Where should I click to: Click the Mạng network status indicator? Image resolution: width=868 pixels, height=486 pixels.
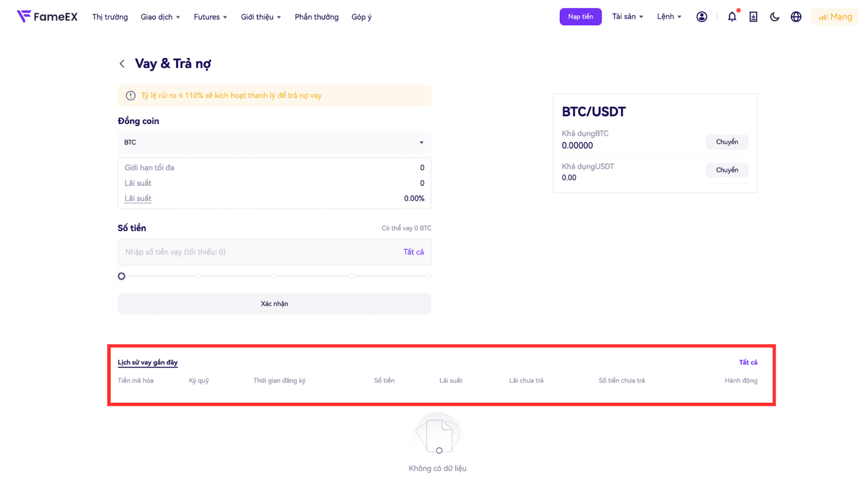pos(835,17)
